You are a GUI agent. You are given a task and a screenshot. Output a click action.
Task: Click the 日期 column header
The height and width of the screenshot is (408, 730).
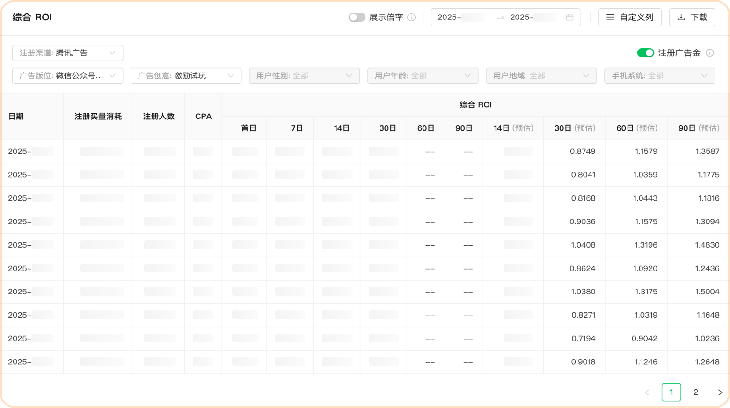pyautogui.click(x=16, y=116)
